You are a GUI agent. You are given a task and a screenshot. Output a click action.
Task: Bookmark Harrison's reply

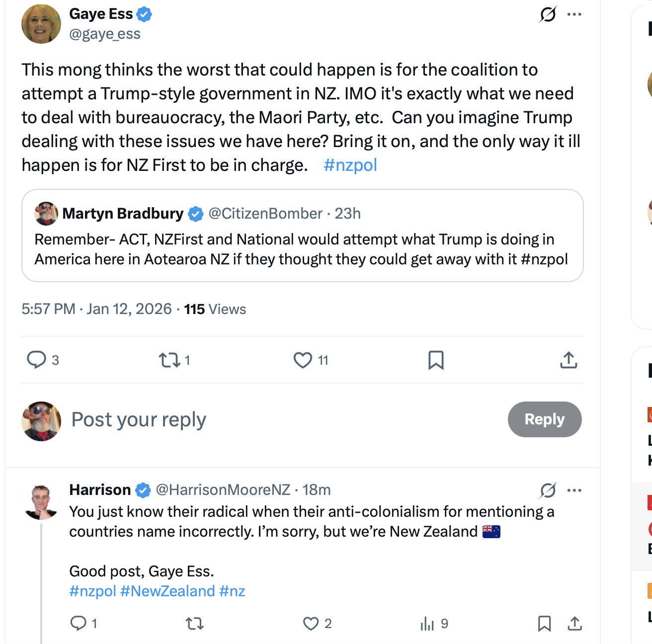(544, 623)
